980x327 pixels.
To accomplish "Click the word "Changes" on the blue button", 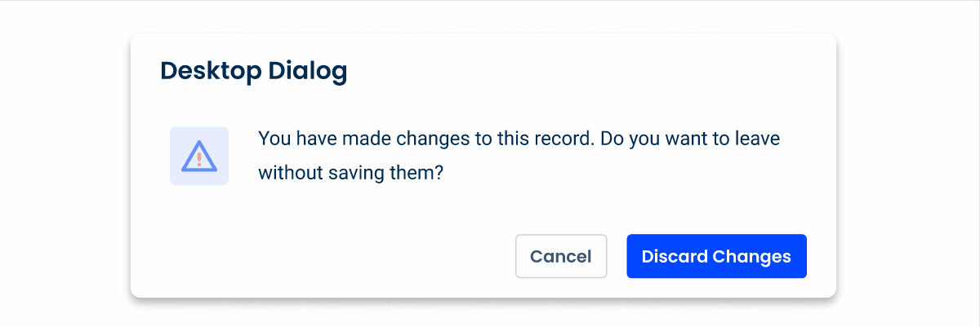I will click(x=752, y=256).
